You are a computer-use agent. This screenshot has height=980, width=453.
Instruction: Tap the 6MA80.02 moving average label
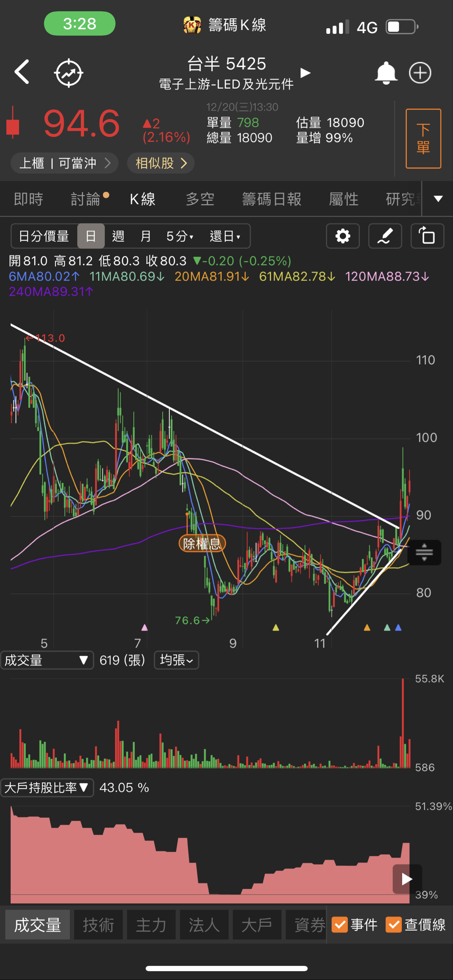(44, 276)
